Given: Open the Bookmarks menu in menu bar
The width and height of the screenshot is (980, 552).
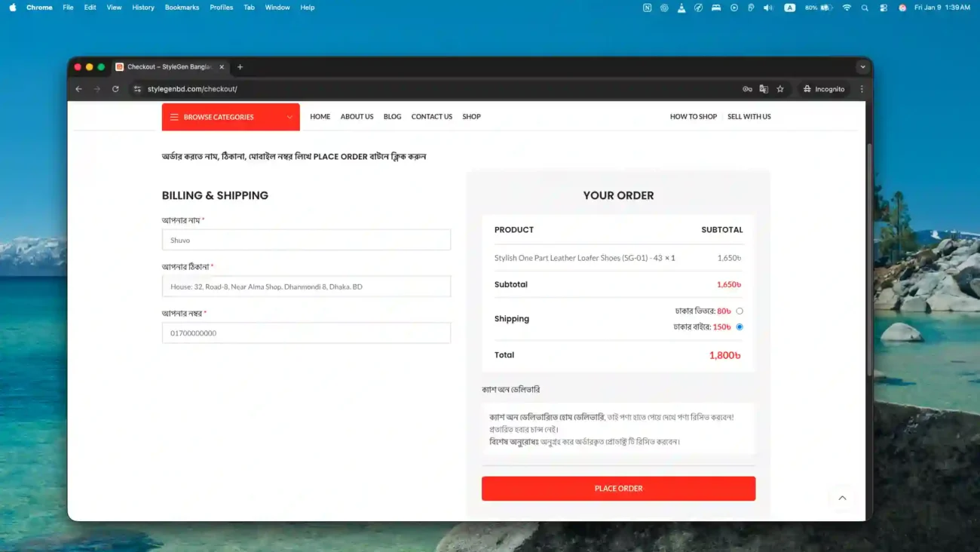Looking at the screenshot, I should point(182,8).
